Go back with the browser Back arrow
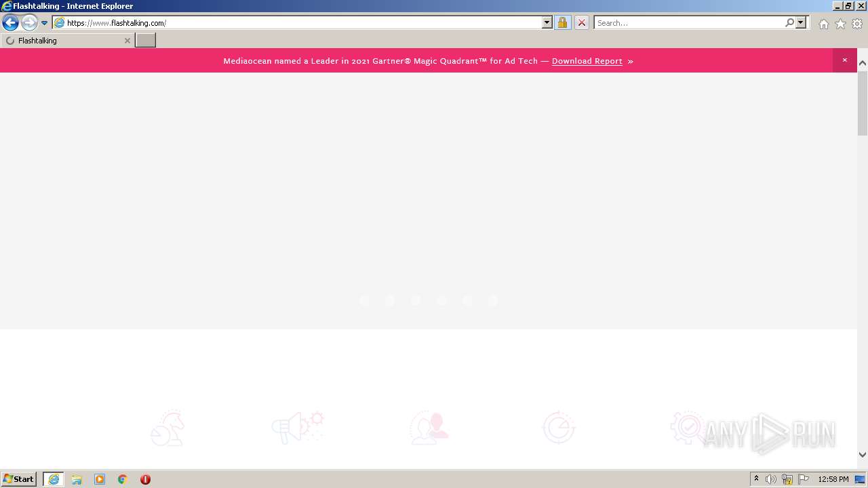 (10, 23)
